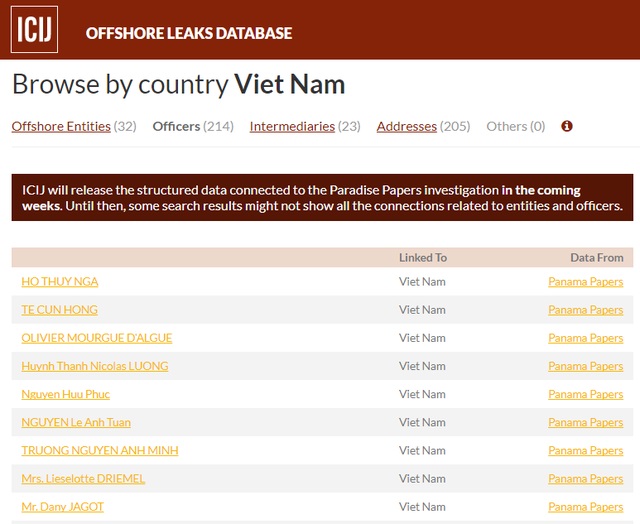
Task: Click Viet Nam cell in TE CUN HONG row
Action: point(422,310)
